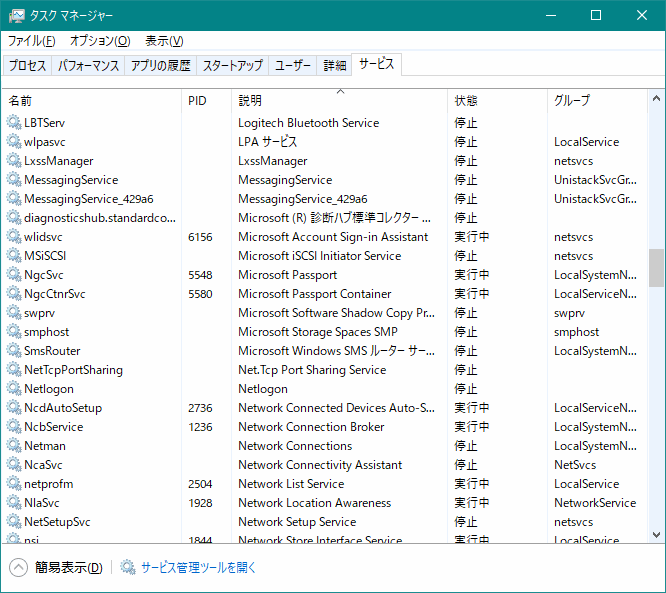This screenshot has height=593, width=666.
Task: Click the gear icon beside wlidsvc
Action: tap(14, 237)
